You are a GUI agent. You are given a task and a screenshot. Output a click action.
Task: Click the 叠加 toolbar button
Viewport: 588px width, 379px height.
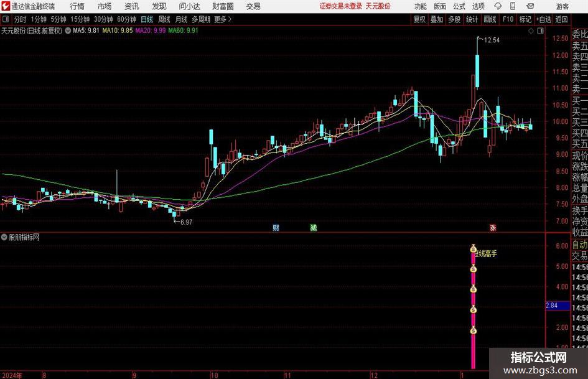tap(437, 19)
